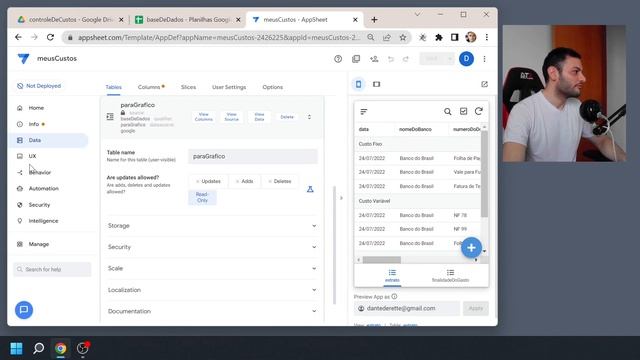
Task: Open AppSheet header three-dot menu
Action: (x=484, y=59)
